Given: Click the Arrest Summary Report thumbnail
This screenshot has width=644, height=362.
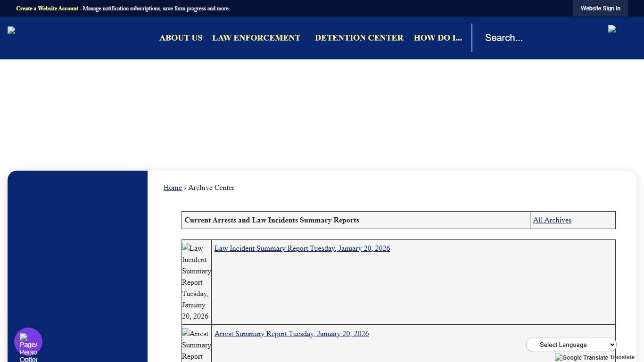Looking at the screenshot, I should 196,345.
